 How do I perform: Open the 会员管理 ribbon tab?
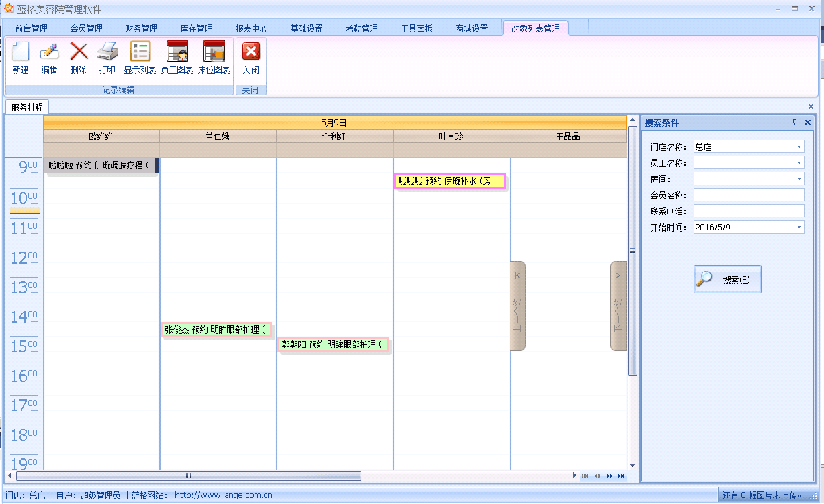86,28
